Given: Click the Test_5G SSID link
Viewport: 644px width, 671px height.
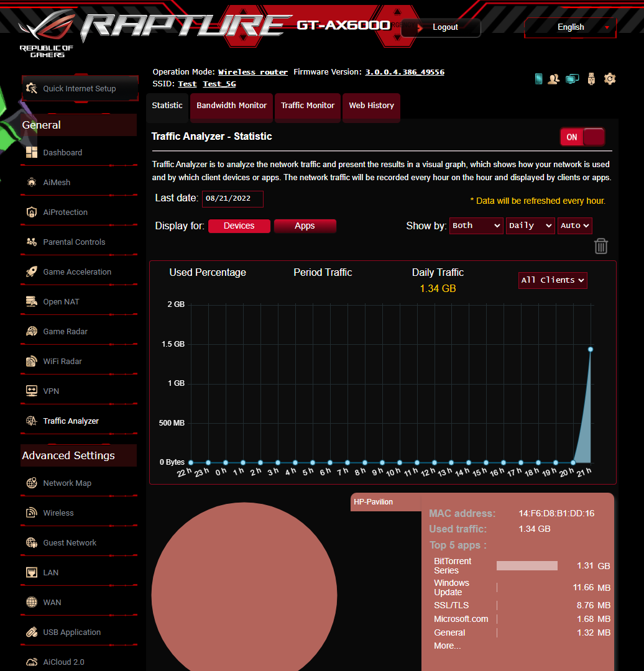Looking at the screenshot, I should tap(219, 84).
